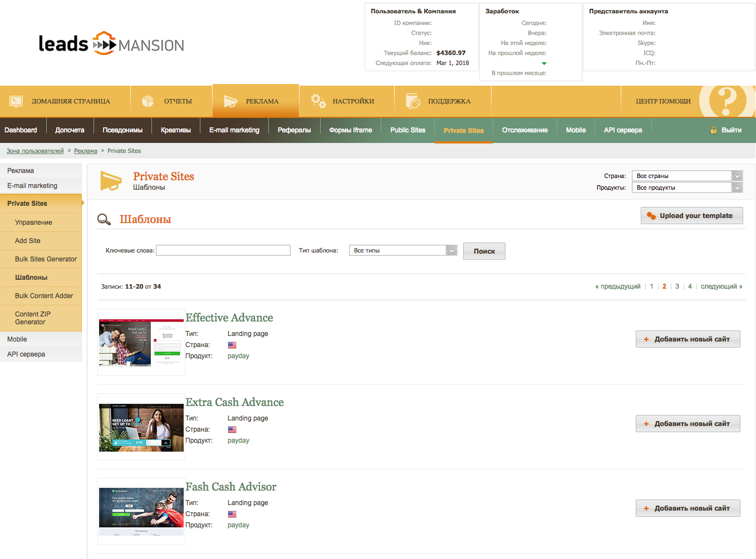Expand the Страна country dropdown
This screenshot has height=559, width=756.
coord(737,176)
